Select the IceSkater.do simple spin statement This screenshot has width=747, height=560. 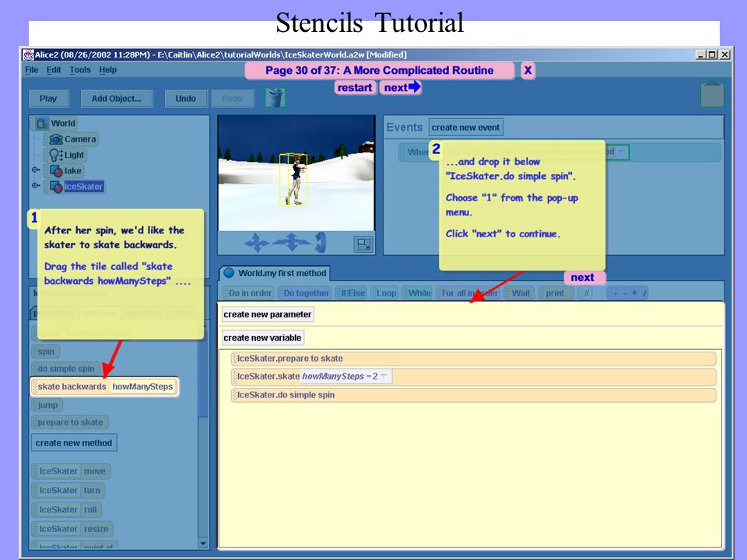[473, 395]
